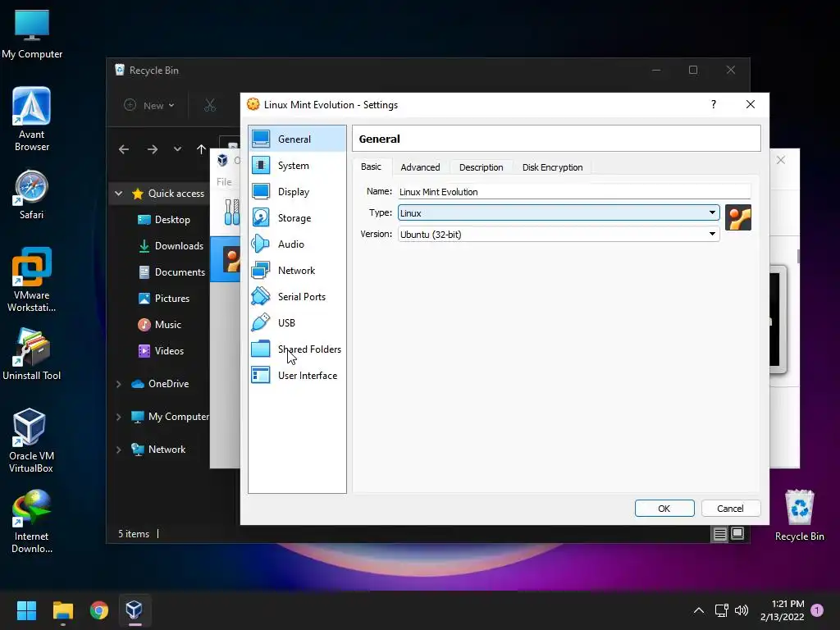Select Pictures in Quick access

click(164, 299)
